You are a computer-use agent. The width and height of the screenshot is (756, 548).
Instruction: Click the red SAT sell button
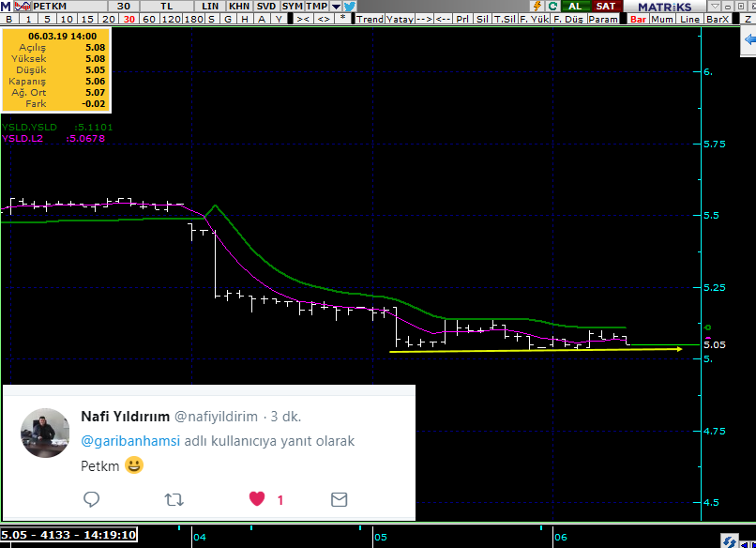coord(606,7)
